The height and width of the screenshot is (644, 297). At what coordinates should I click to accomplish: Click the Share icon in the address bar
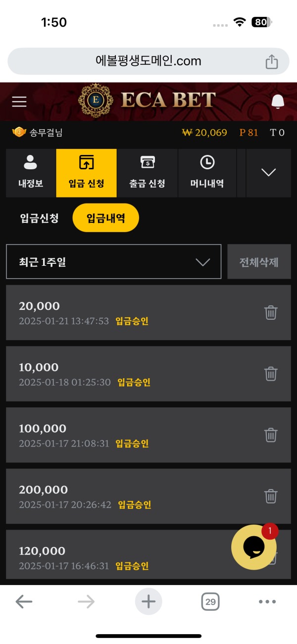click(x=271, y=61)
